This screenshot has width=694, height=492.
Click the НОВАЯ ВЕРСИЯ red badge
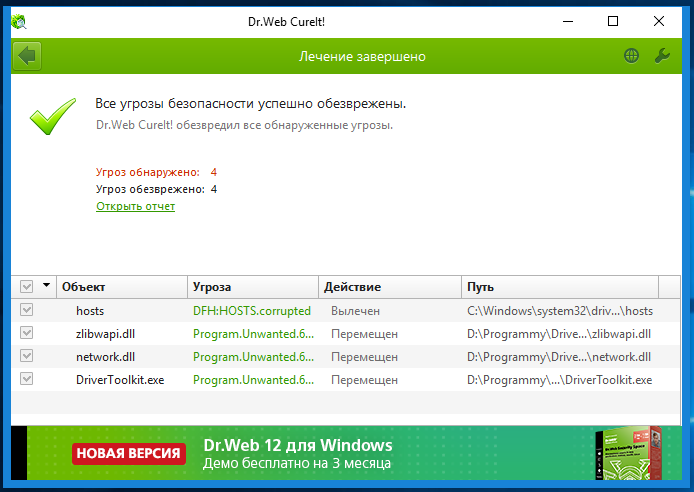[129, 454]
